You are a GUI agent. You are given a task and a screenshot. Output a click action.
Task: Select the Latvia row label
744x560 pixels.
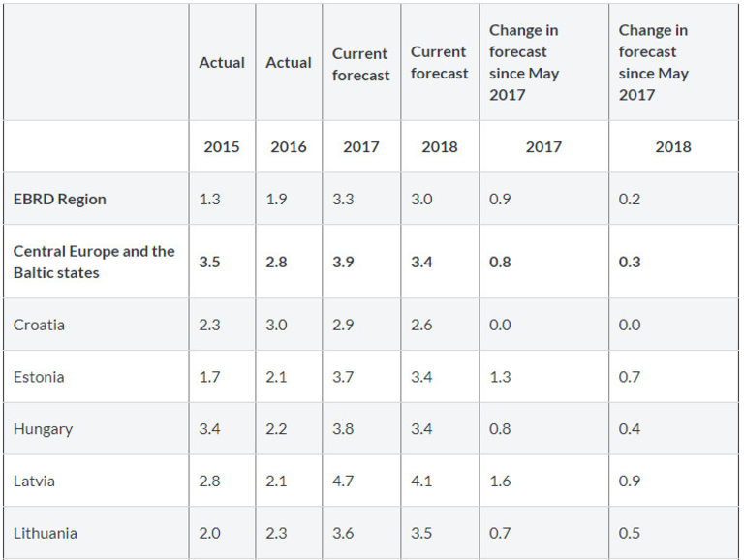click(35, 482)
